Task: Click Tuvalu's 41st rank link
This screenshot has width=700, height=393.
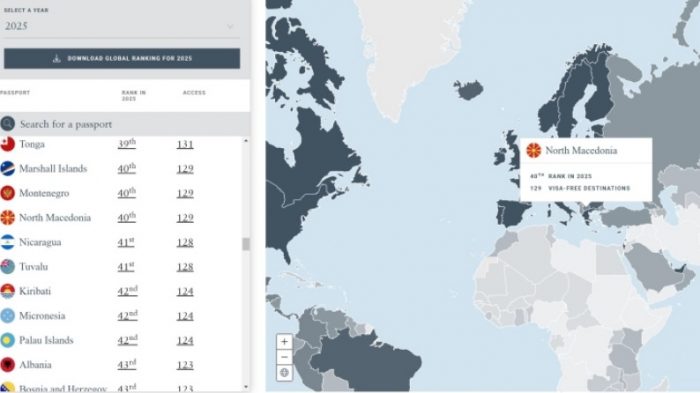Action: (x=126, y=267)
